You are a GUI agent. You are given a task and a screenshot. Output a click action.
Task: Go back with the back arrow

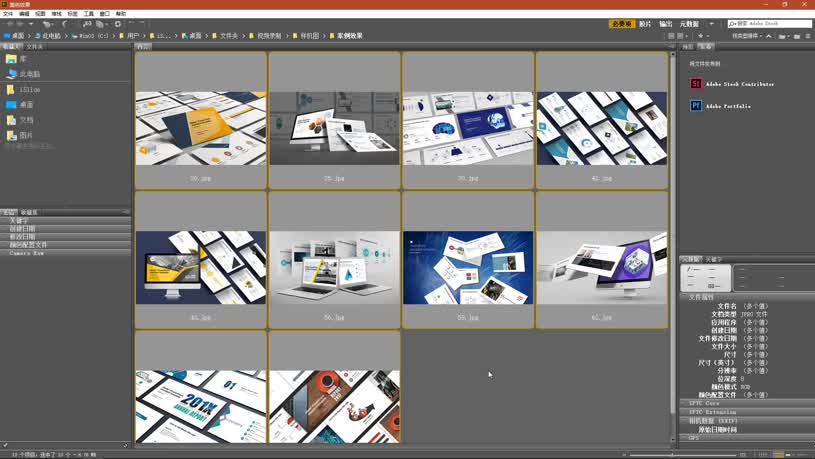coord(10,24)
